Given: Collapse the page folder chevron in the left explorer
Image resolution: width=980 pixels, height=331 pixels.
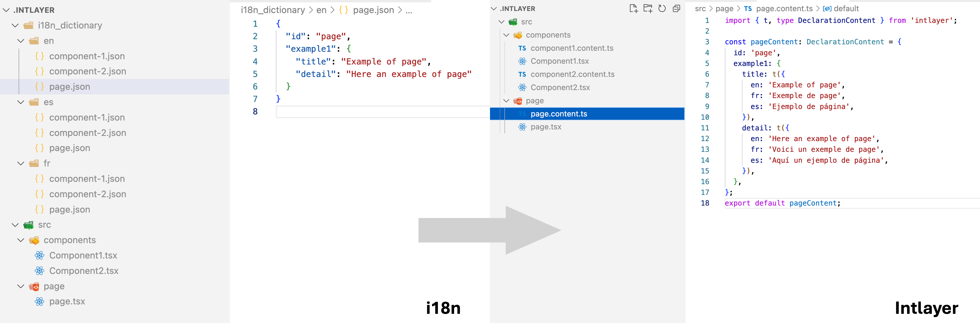Looking at the screenshot, I should 21,286.
